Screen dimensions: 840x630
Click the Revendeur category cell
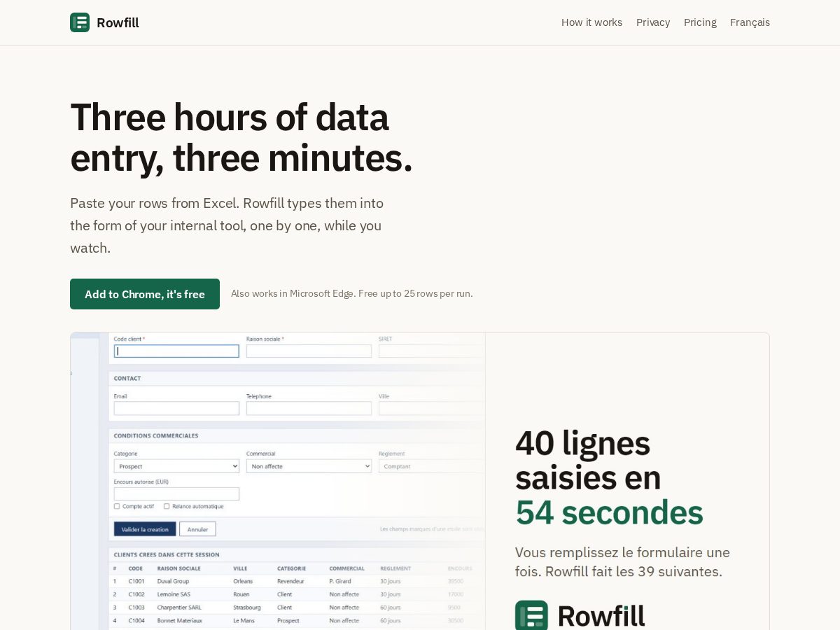click(290, 581)
